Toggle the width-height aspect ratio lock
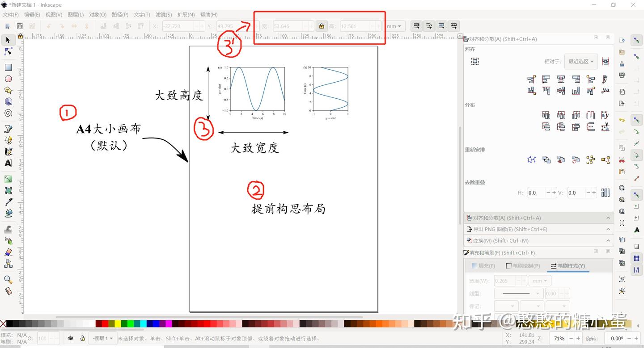The image size is (644, 348). (321, 26)
